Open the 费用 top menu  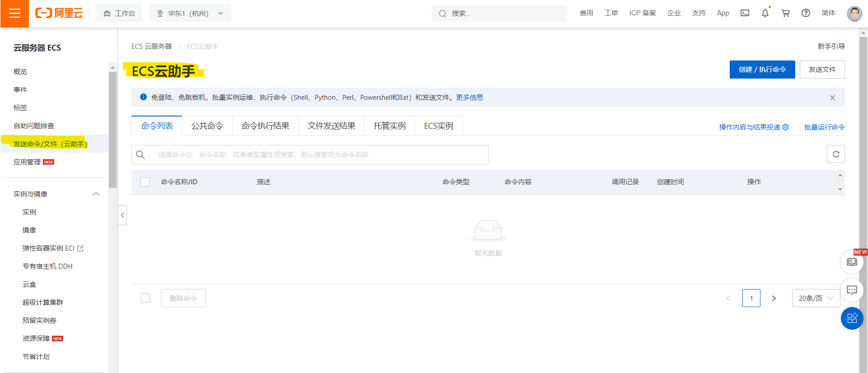[x=586, y=13]
